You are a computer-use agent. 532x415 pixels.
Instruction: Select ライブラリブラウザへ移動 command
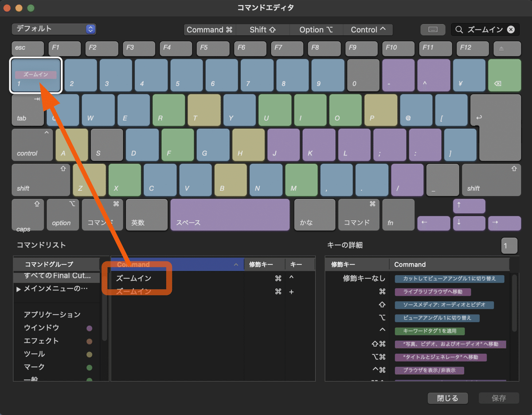[433, 292]
